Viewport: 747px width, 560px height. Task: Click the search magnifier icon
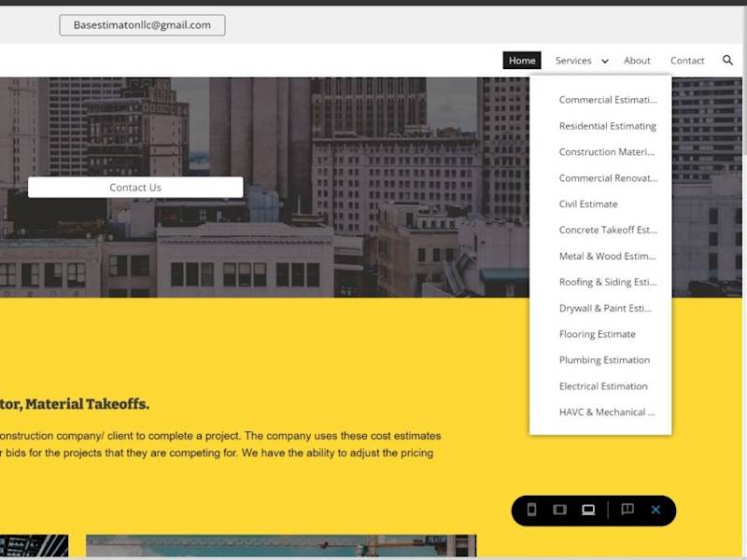pyautogui.click(x=727, y=60)
